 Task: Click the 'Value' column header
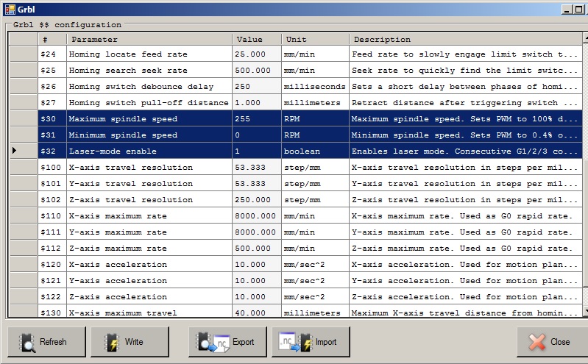click(x=257, y=40)
